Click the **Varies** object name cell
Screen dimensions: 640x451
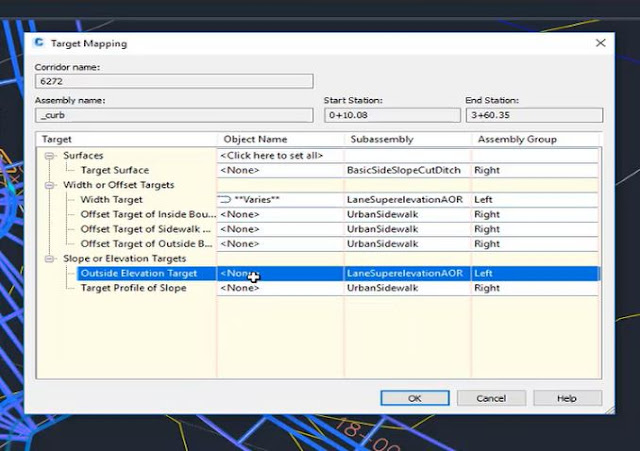click(x=280, y=200)
